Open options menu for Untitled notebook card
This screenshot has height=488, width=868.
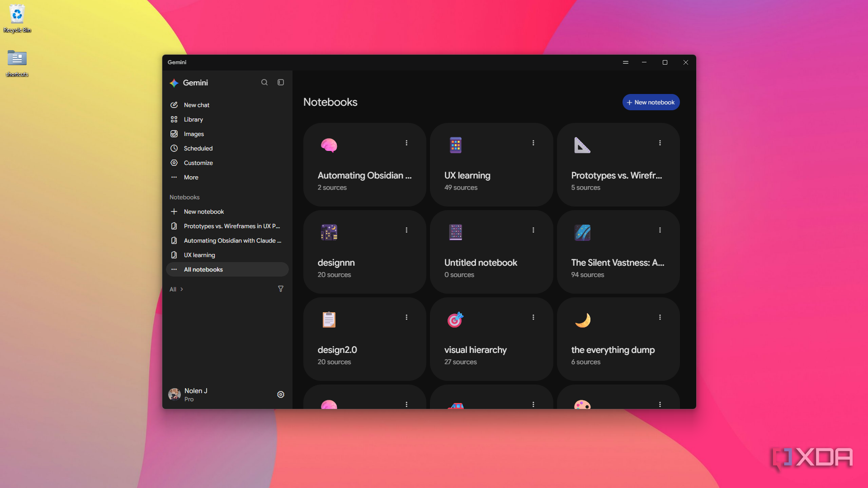pos(533,230)
